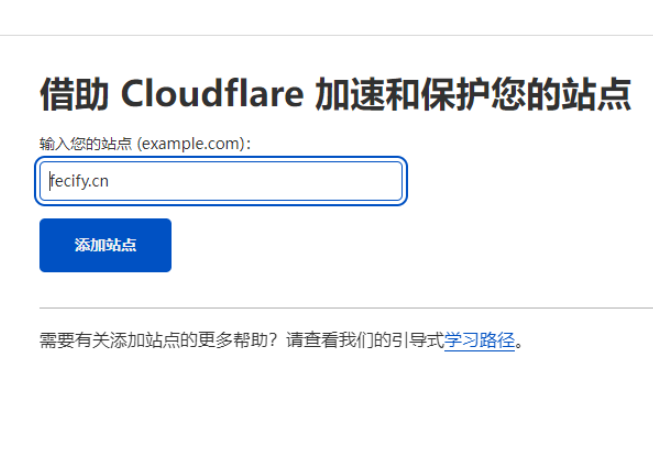Image resolution: width=653 pixels, height=453 pixels.
Task: Click the horizontal divider below the 添加站点 button
Action: tap(345, 308)
